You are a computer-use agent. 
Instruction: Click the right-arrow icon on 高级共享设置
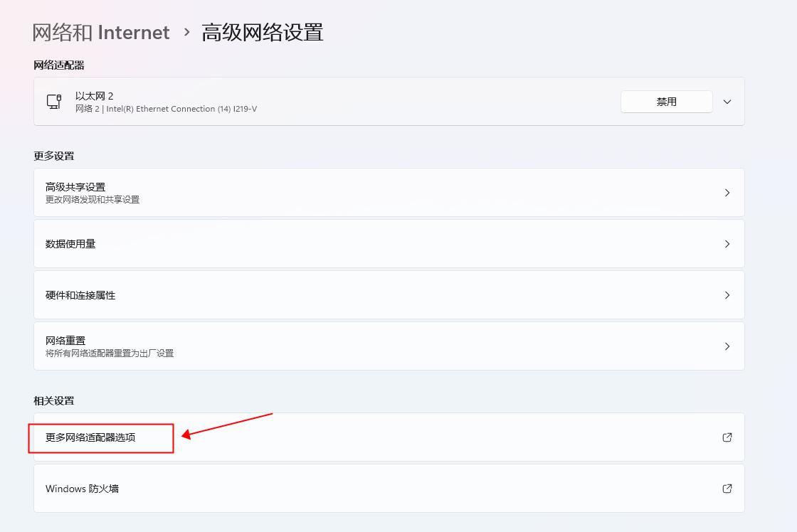pyautogui.click(x=727, y=192)
